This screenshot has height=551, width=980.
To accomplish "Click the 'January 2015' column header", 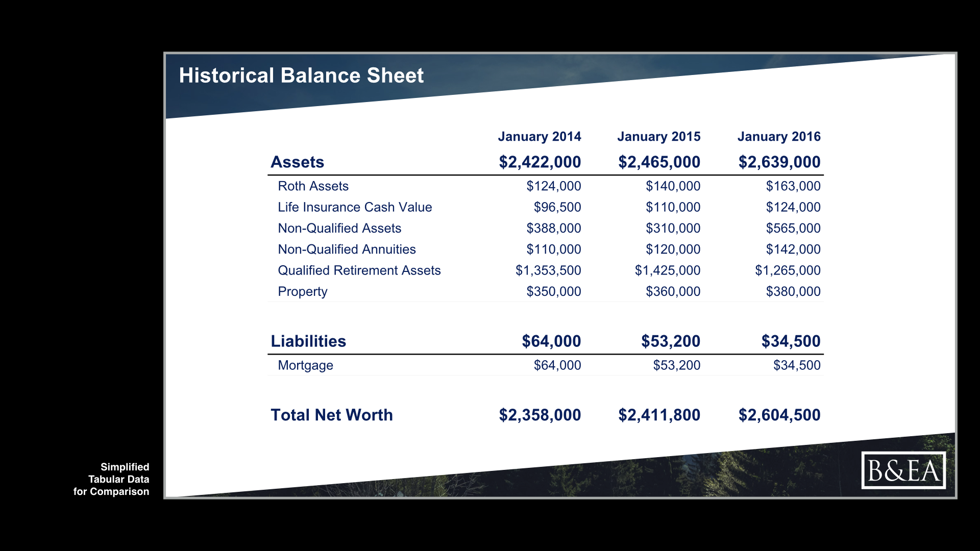I will tap(659, 137).
